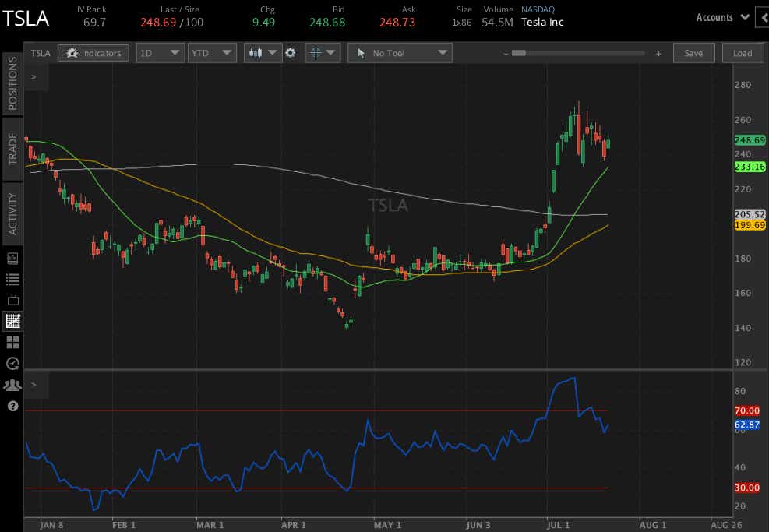Open the Accounts dropdown
Viewport: 769px width, 532px height.
[722, 18]
